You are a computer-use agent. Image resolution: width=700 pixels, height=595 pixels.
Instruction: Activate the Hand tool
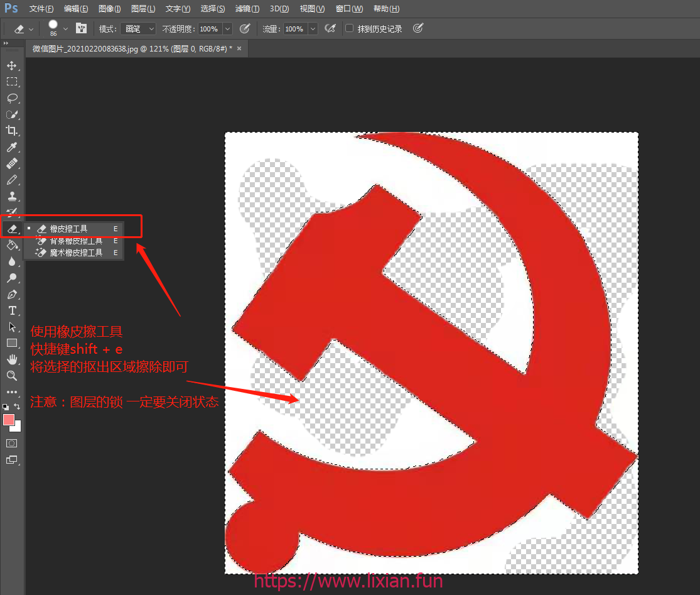coord(11,359)
